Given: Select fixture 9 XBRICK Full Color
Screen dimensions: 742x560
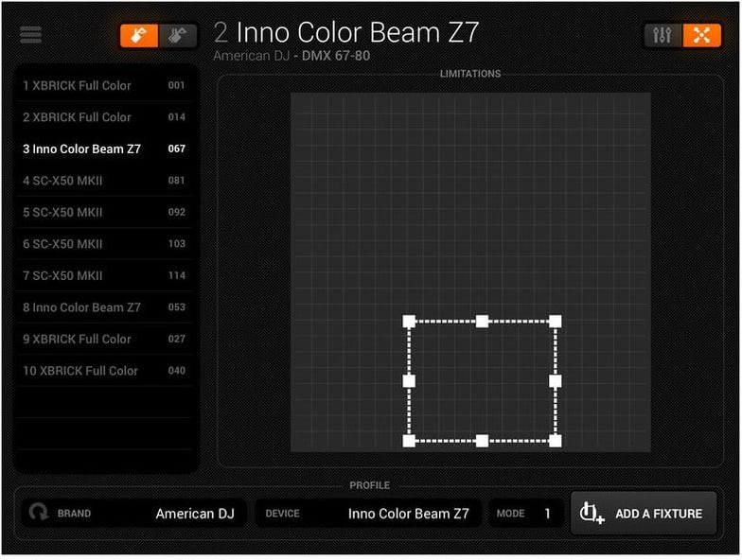Looking at the screenshot, I should (x=104, y=339).
